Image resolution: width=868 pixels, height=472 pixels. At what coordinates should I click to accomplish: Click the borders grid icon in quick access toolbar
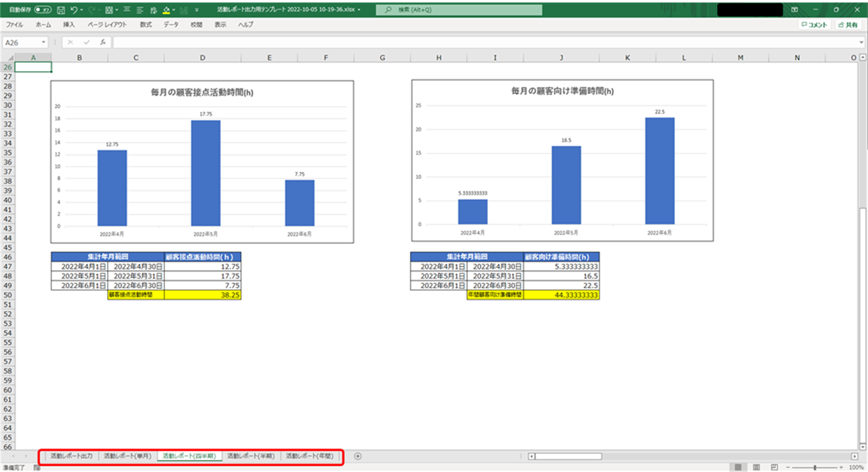click(x=109, y=10)
